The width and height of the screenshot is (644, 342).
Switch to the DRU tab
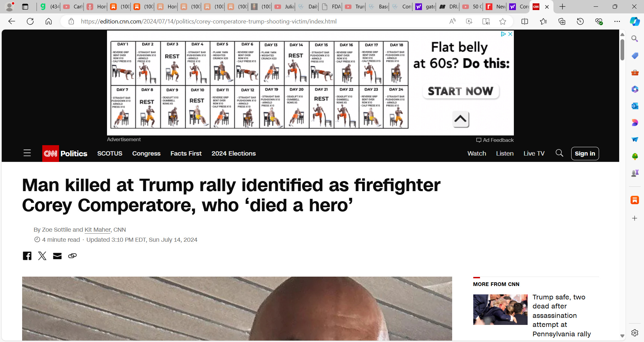pyautogui.click(x=448, y=7)
